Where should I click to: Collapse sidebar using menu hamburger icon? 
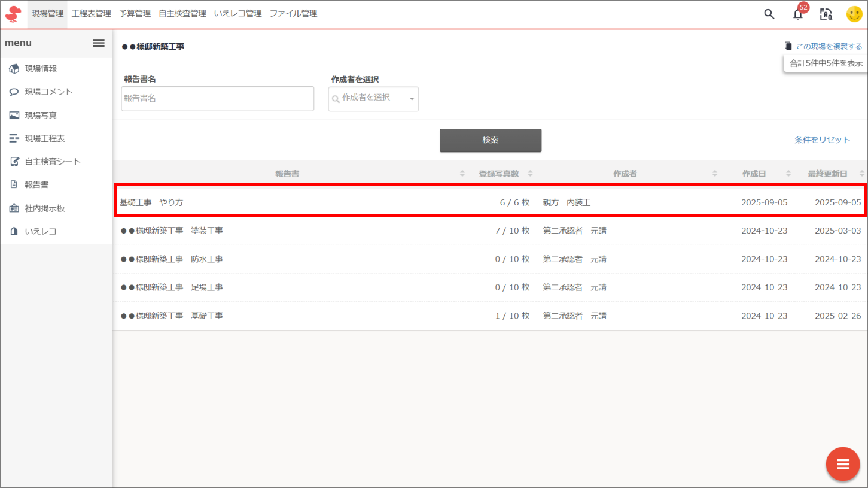pos(99,43)
